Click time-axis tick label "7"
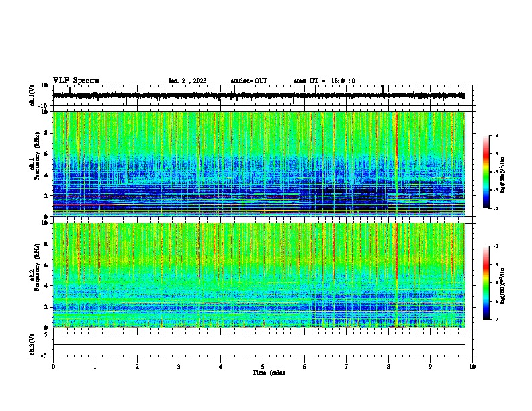This screenshot has height=411, width=532. pyautogui.click(x=347, y=367)
